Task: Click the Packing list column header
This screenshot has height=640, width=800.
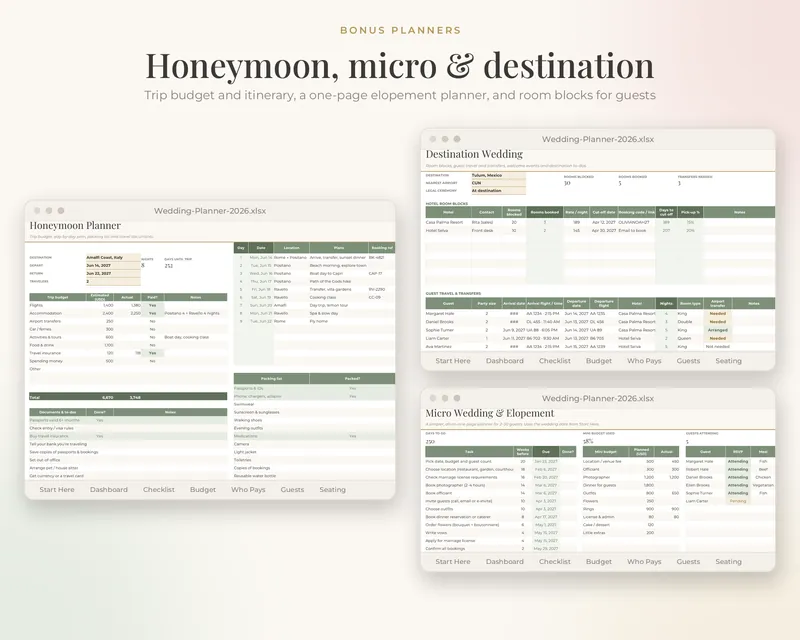Action: 271,379
